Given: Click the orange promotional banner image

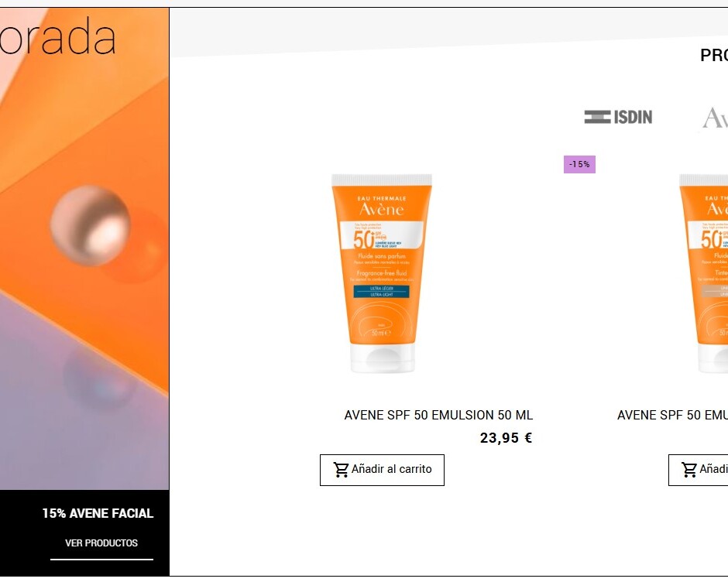Looking at the screenshot, I should [x=84, y=248].
